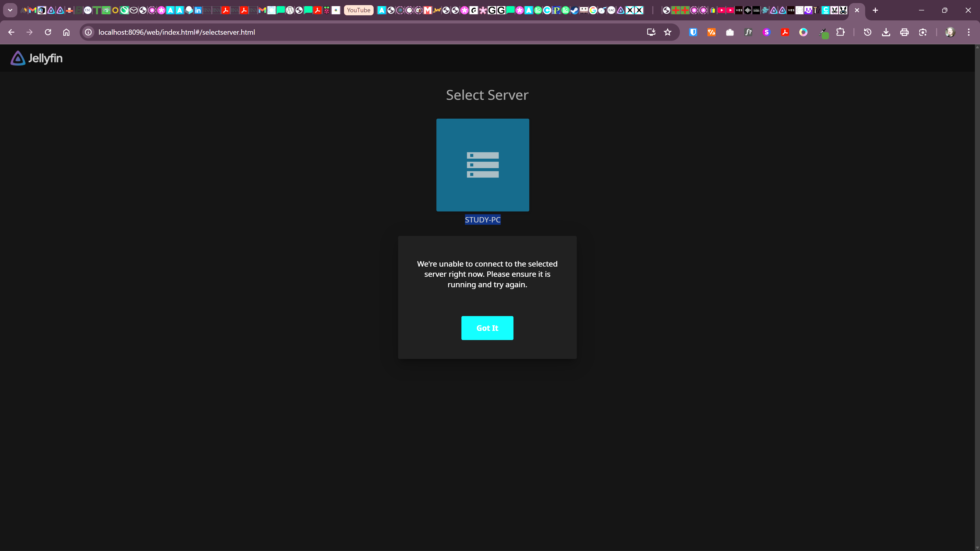
Task: Open the Extensions puzzle menu
Action: [x=840, y=32]
